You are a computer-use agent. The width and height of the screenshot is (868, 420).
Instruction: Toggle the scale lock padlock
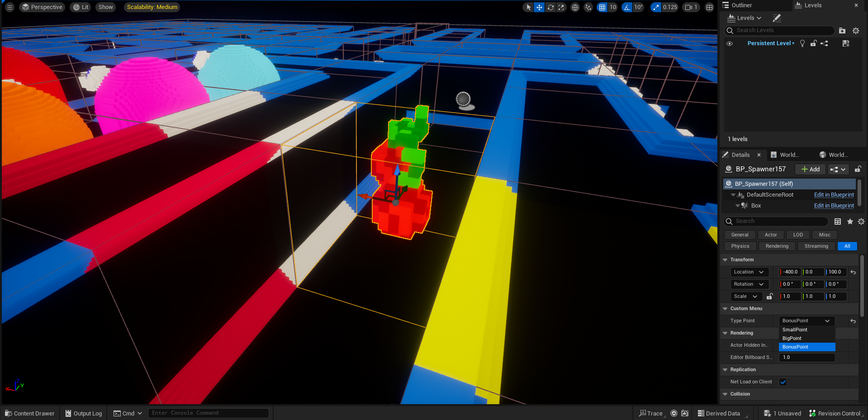(770, 297)
